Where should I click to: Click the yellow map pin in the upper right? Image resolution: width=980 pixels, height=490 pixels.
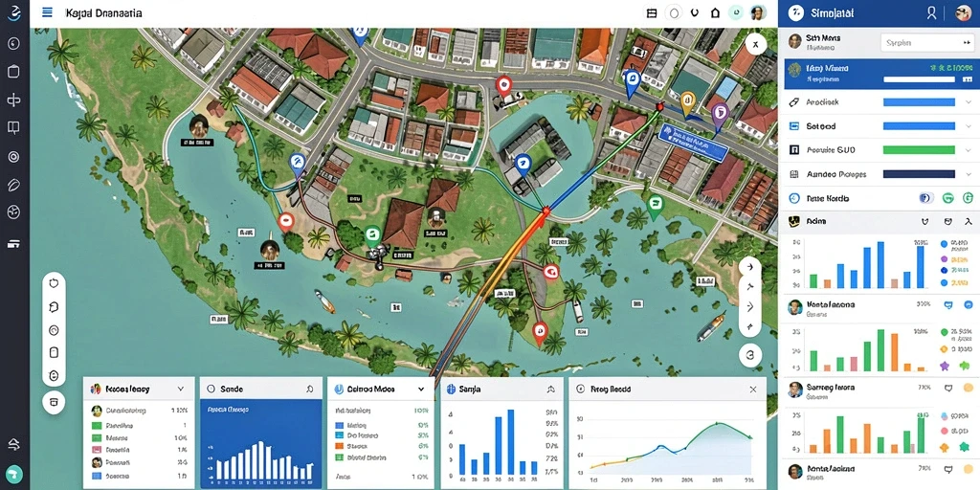tap(687, 102)
